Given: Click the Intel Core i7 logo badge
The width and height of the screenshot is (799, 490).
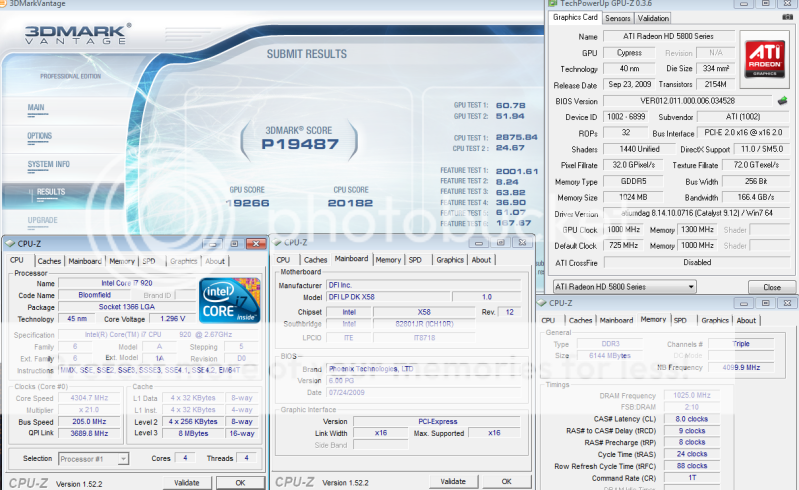Looking at the screenshot, I should (228, 299).
